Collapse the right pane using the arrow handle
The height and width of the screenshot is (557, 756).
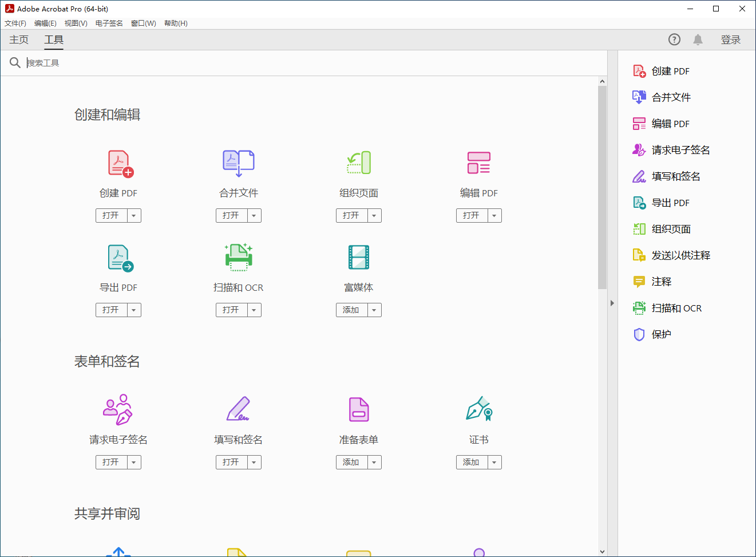pos(612,303)
